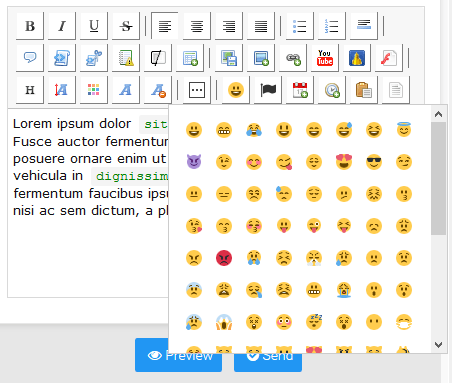Open the emoticon picker button
This screenshot has width=452, height=383.
click(236, 90)
